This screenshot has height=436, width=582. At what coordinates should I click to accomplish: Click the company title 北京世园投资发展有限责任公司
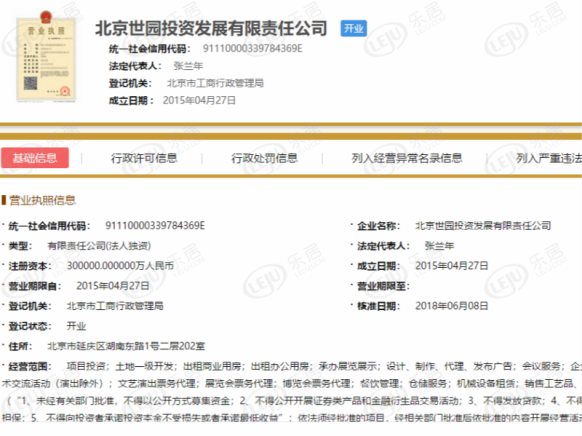211,29
